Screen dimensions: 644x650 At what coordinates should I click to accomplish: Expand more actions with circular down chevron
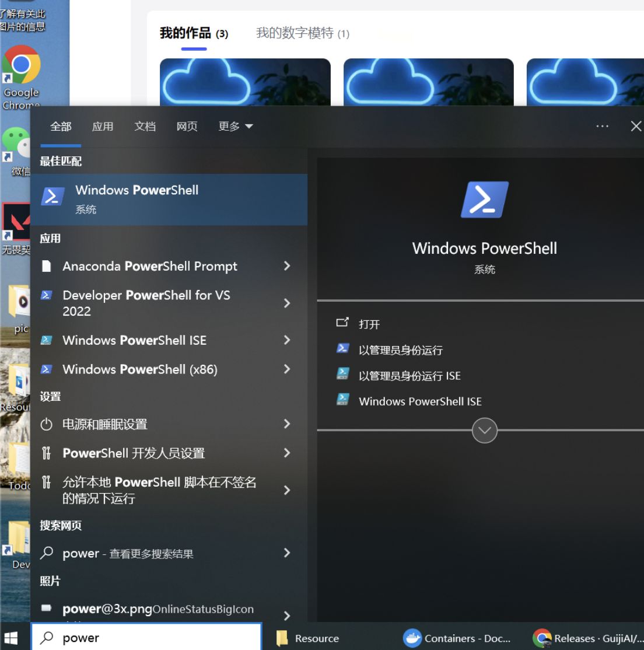tap(484, 430)
